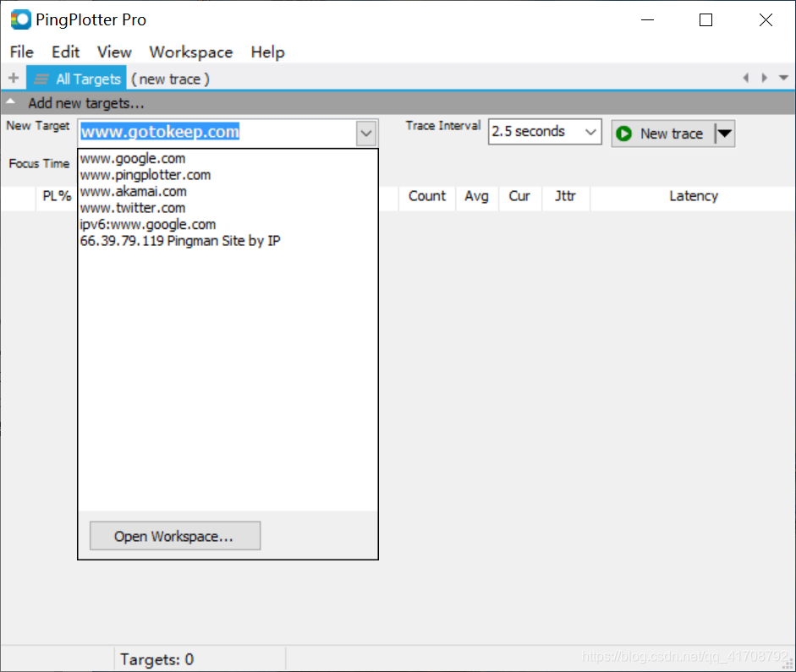Click the Targets: 0 status bar entry
The width and height of the screenshot is (796, 672).
click(156, 659)
